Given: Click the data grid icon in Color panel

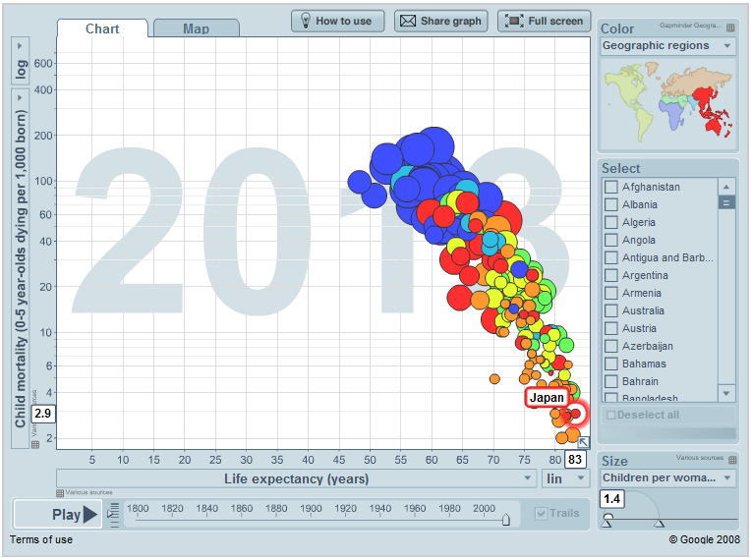Looking at the screenshot, I should pos(730,28).
